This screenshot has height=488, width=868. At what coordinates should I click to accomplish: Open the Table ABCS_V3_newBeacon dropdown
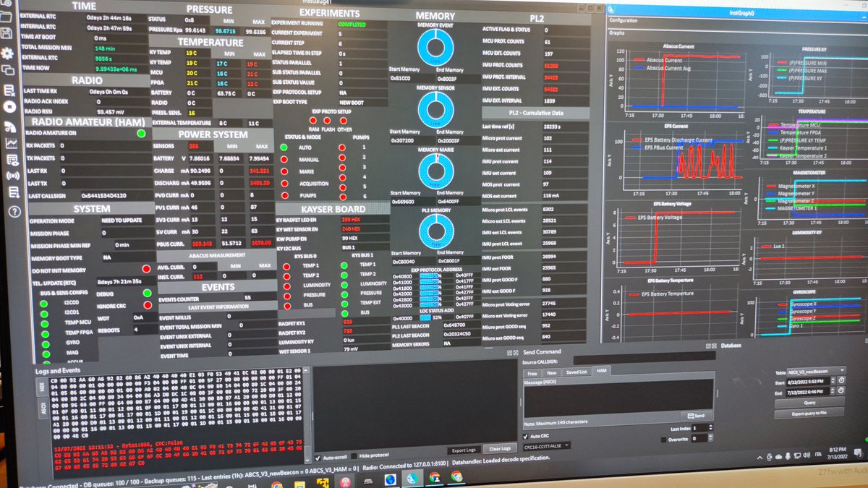815,370
